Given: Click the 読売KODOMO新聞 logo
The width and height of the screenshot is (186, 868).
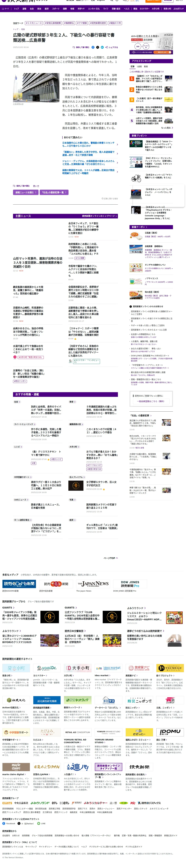Looking at the screenshot, I should tap(19, 584).
